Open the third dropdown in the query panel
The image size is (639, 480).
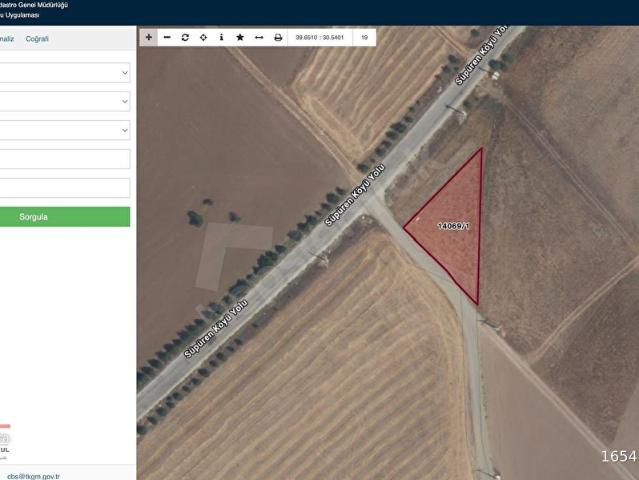point(64,130)
